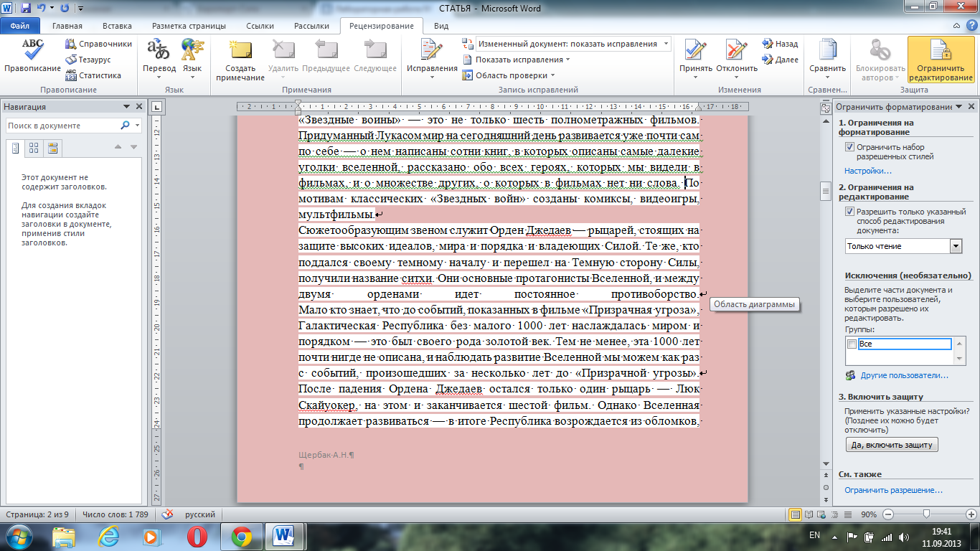Switch to the Ссылки tab
Viewport: 980px width, 551px height.
(260, 26)
